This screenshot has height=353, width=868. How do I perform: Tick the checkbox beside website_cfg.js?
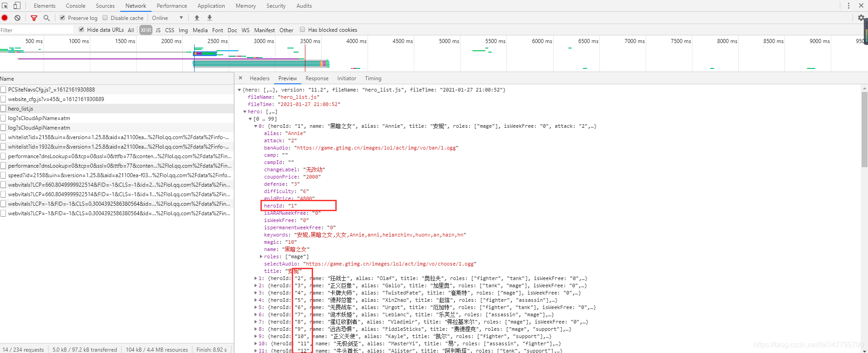point(3,99)
